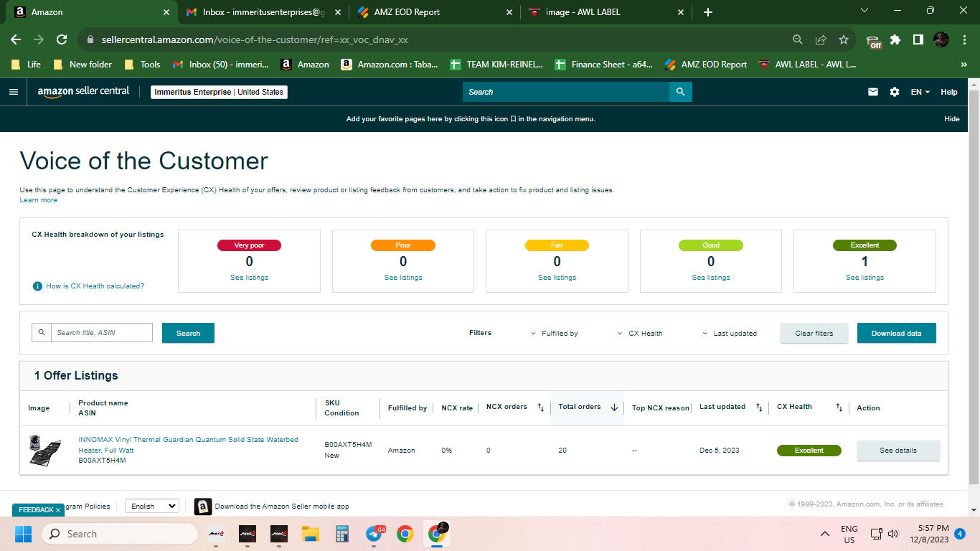The width and height of the screenshot is (980, 551).
Task: Click the teal Search button beside ASIN field
Action: point(188,333)
